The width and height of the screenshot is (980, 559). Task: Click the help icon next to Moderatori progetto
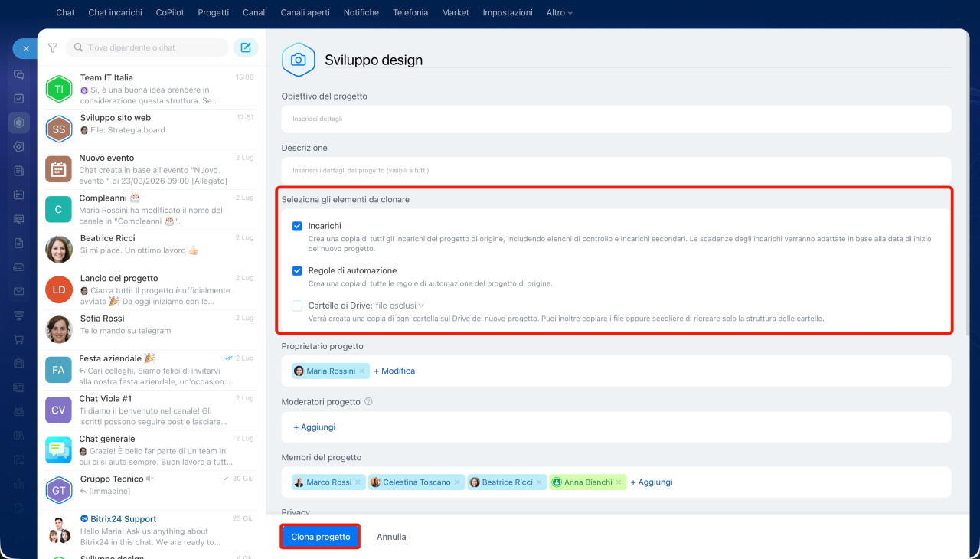[x=368, y=401]
